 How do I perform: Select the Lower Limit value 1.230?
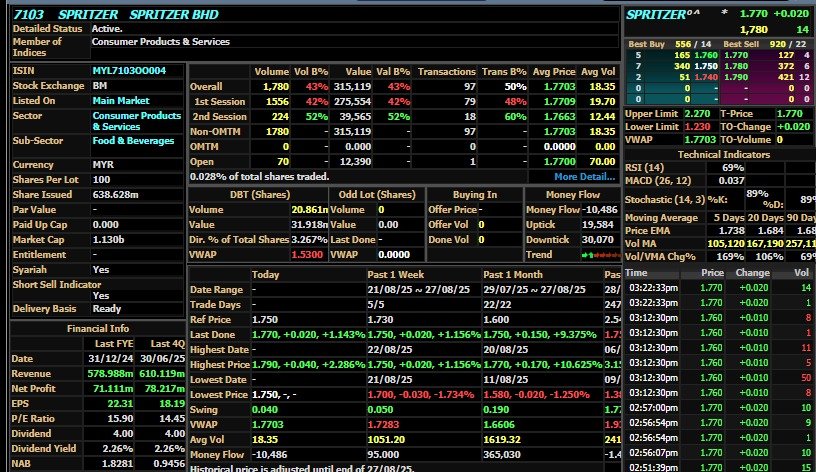[697, 127]
